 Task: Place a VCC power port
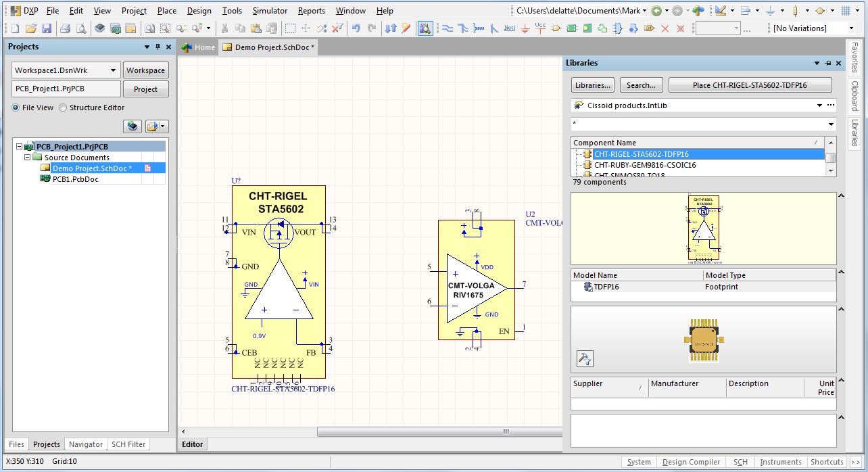(540, 28)
